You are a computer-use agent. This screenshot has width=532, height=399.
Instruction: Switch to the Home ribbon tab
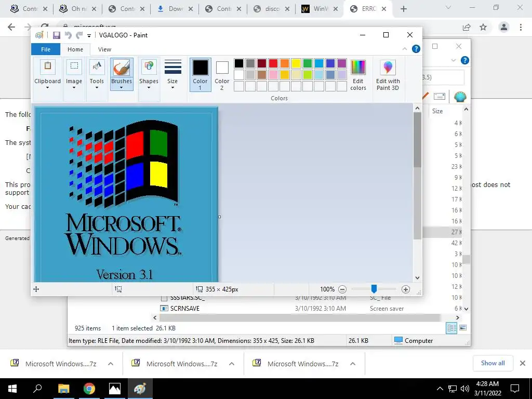[x=75, y=49]
